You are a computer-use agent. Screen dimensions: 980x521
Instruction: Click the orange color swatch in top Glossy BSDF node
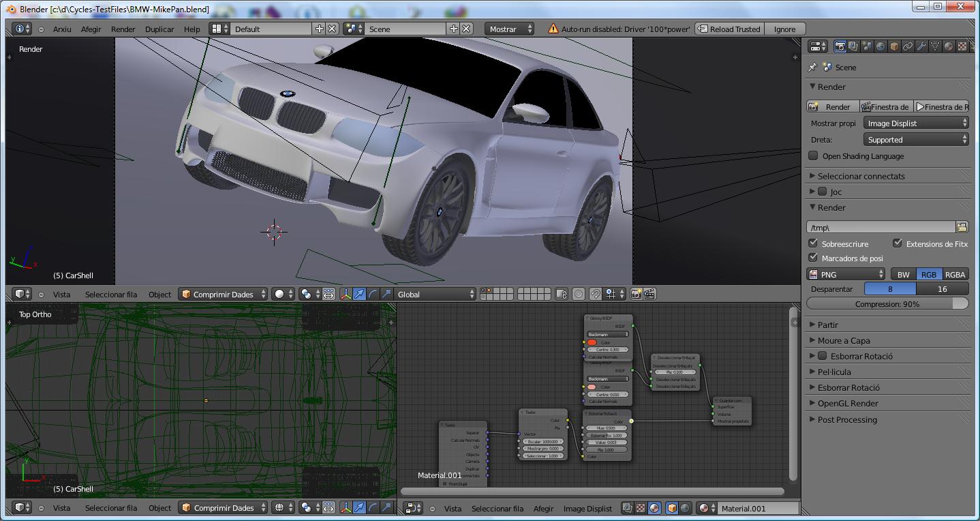click(x=592, y=342)
